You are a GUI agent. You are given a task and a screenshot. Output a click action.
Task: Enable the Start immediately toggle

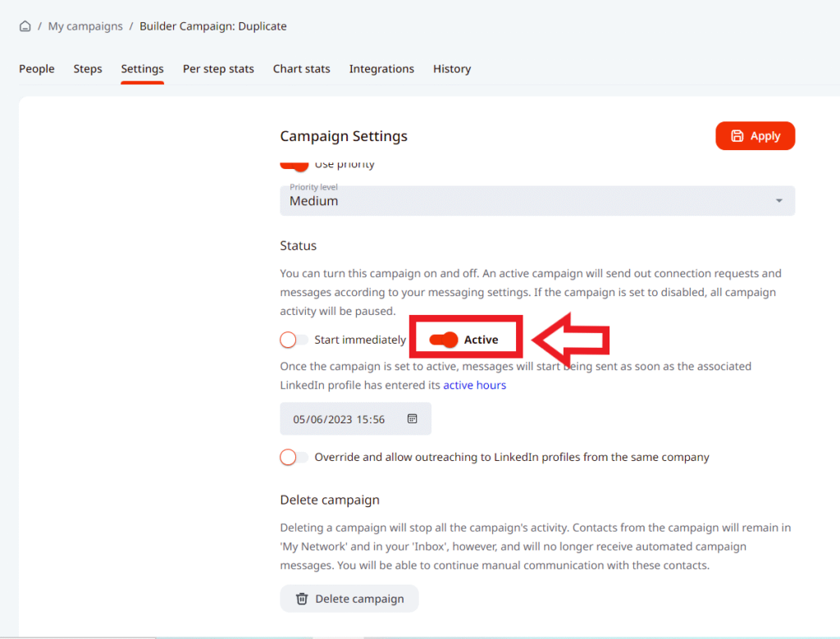[294, 340]
